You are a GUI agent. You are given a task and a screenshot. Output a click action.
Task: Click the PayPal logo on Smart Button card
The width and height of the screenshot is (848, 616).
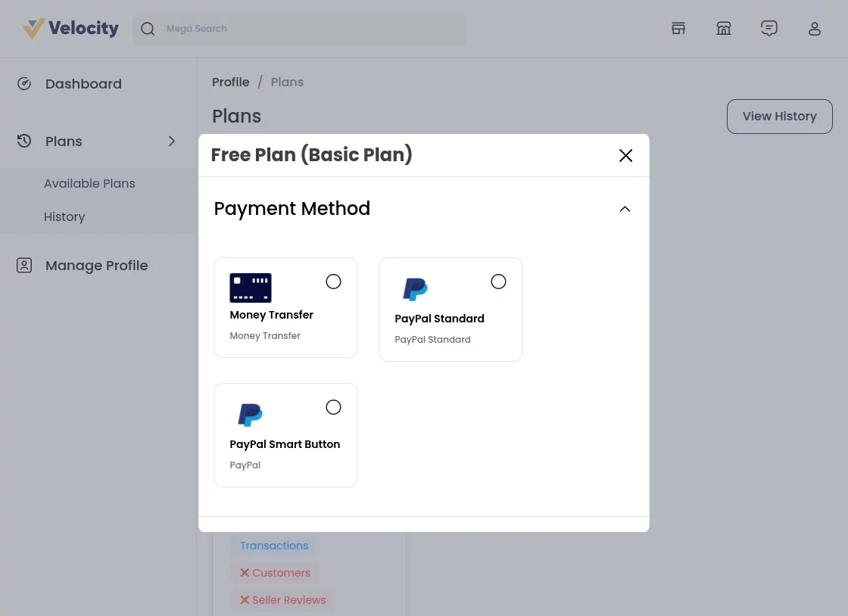(x=250, y=415)
